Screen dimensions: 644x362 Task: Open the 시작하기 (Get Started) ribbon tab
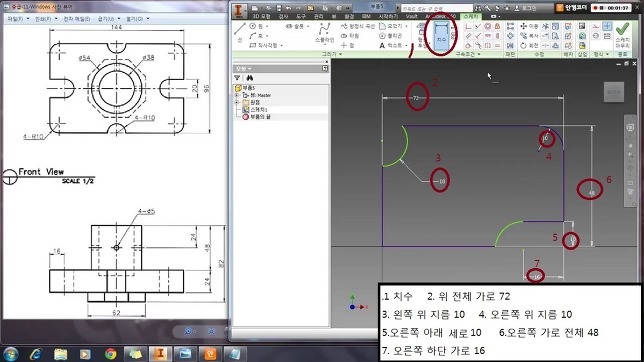coord(388,16)
